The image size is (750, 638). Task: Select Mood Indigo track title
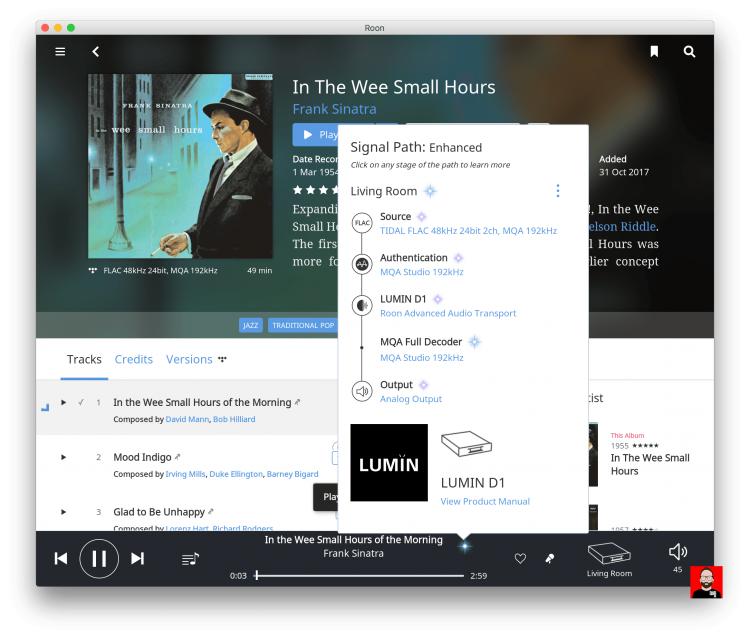click(142, 457)
